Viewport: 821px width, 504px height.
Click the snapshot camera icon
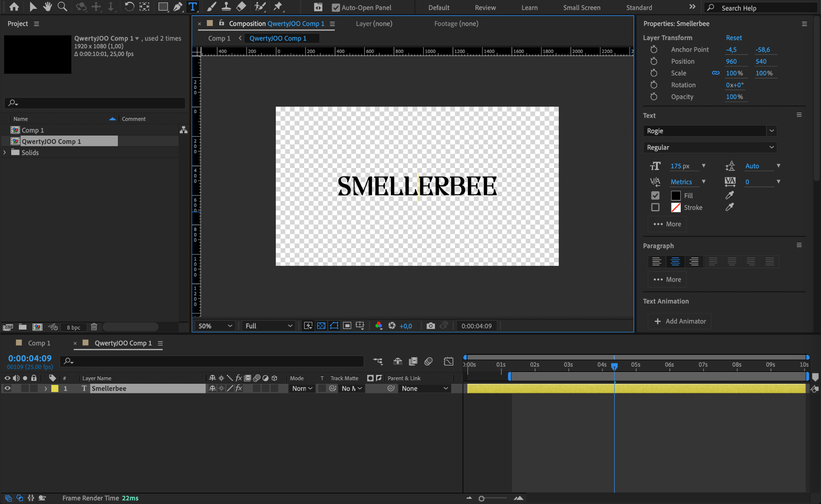431,326
